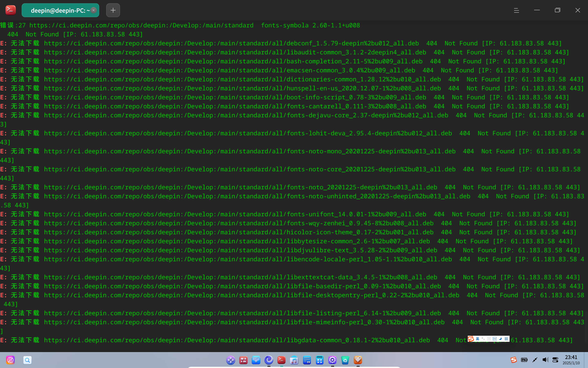Click the libgdata-common .deb URL
Image resolution: width=588 pixels, height=368 pixels.
click(237, 340)
